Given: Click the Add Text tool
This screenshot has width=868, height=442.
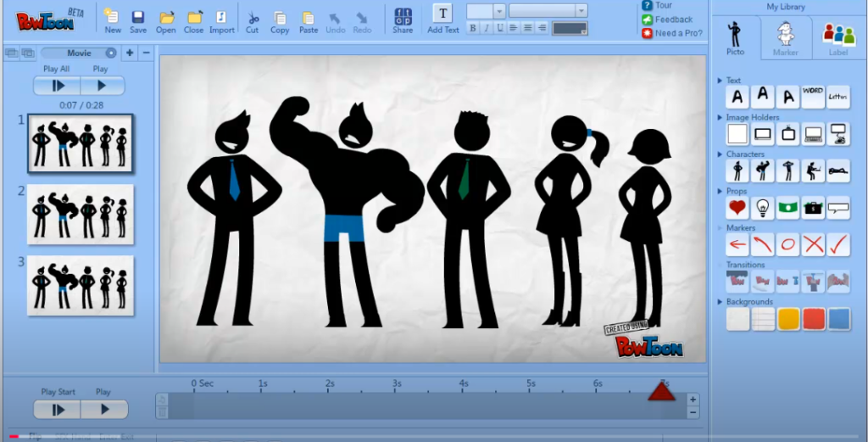Looking at the screenshot, I should tap(442, 19).
